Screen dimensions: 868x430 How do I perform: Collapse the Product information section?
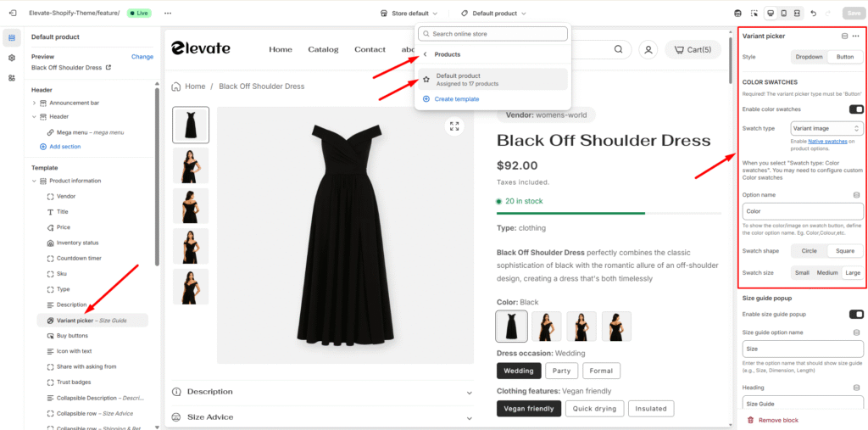pos(34,181)
